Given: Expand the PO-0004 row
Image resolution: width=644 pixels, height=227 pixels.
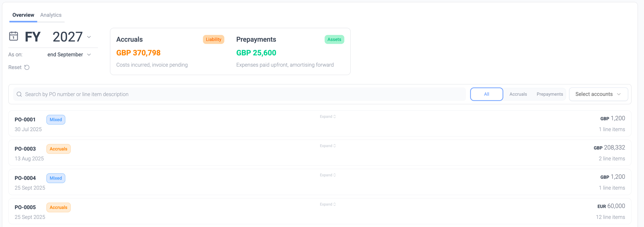Looking at the screenshot, I should [x=328, y=175].
